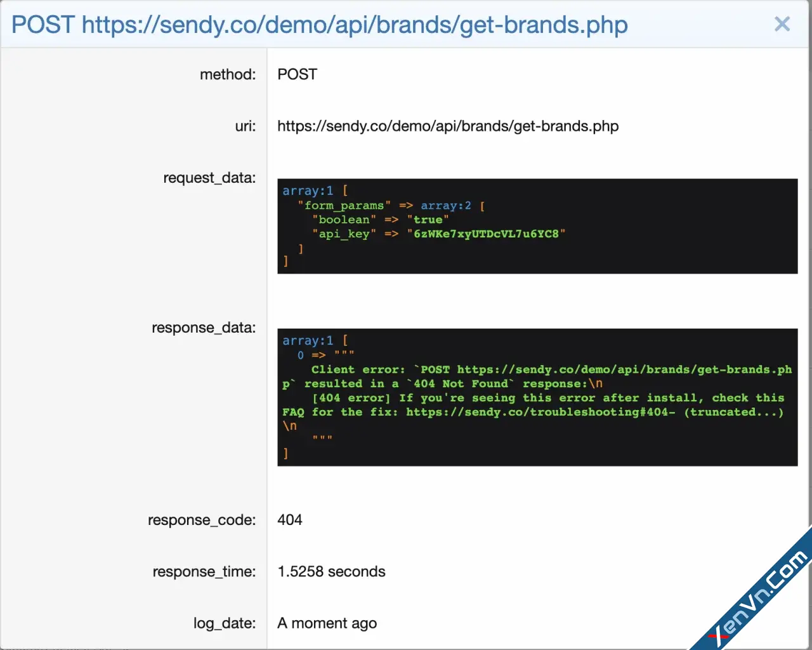The height and width of the screenshot is (650, 812).
Task: Click the POST get-brands.php dialog title
Action: coord(320,25)
